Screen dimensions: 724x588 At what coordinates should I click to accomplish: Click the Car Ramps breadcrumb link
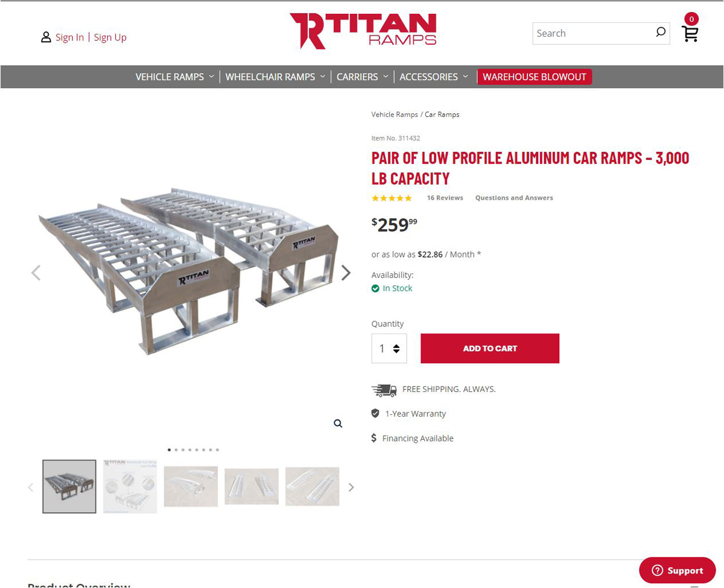pos(442,115)
